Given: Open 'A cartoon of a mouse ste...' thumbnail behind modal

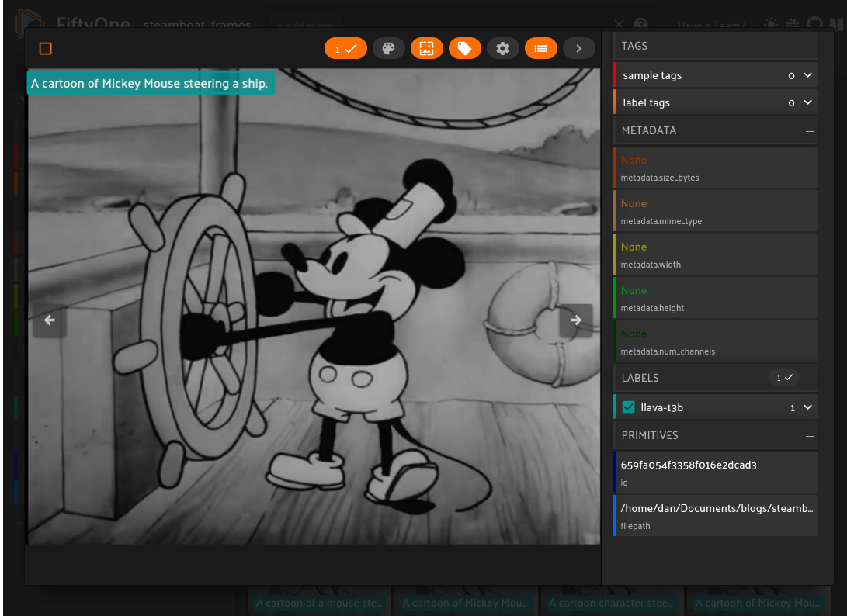Looking at the screenshot, I should [x=319, y=600].
